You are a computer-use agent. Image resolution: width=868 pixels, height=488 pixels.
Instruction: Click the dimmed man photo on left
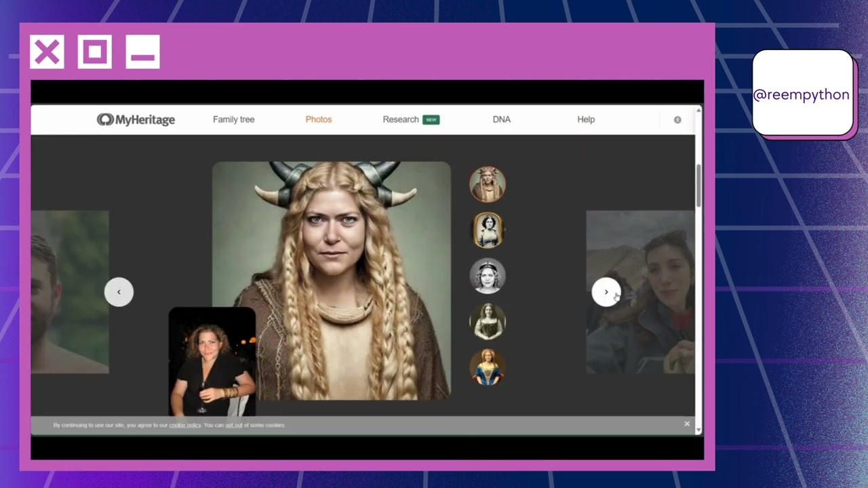tap(70, 292)
